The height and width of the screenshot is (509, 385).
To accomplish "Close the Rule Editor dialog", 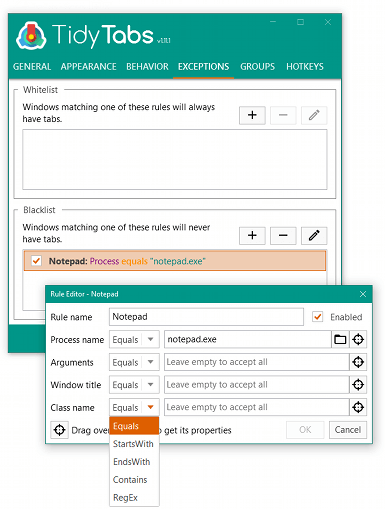I will [363, 294].
